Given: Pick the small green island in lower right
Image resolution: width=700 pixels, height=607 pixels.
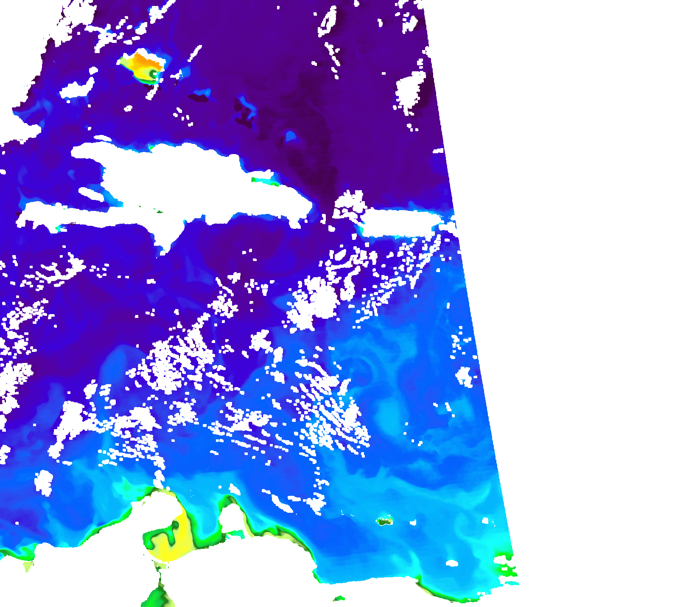Looking at the screenshot, I should click(x=384, y=521).
